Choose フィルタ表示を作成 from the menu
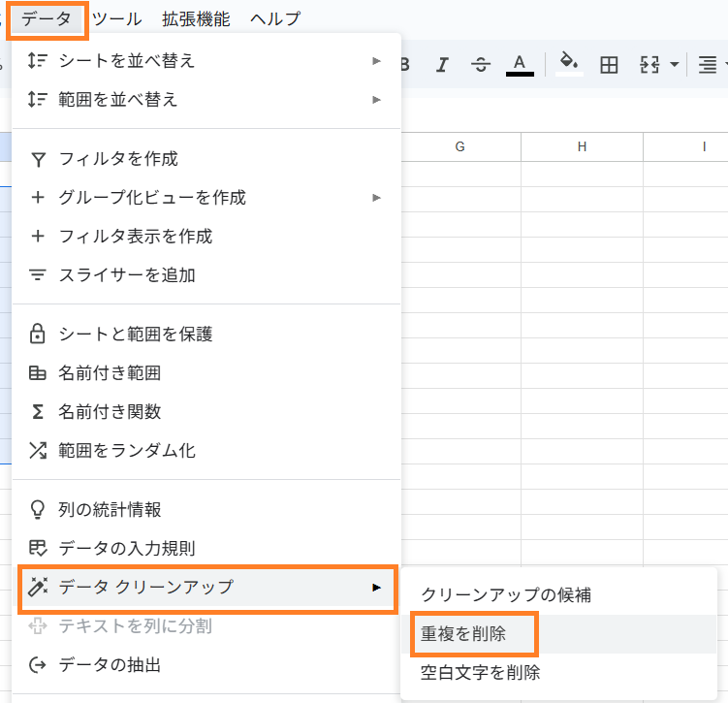The width and height of the screenshot is (728, 703). (x=206, y=236)
